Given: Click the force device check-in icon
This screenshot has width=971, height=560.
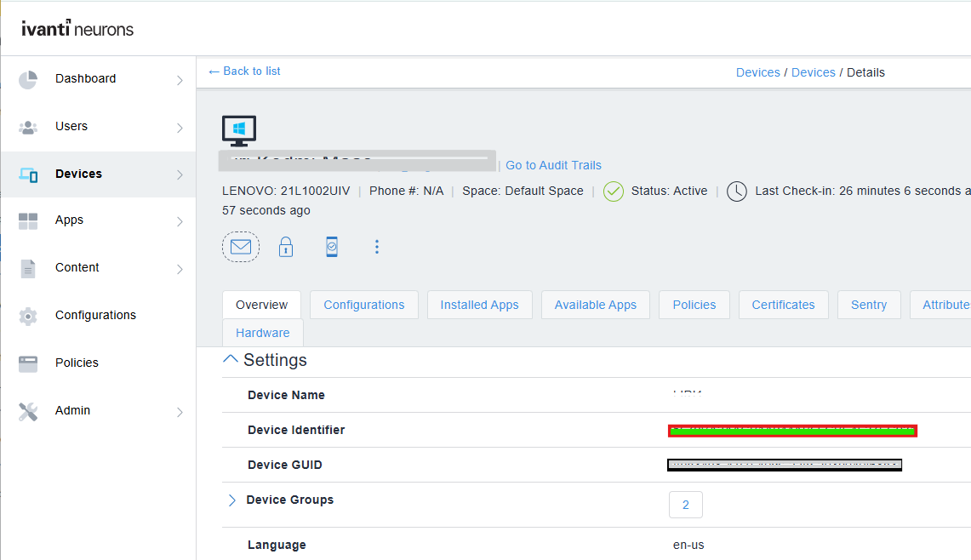Looking at the screenshot, I should 332,246.
